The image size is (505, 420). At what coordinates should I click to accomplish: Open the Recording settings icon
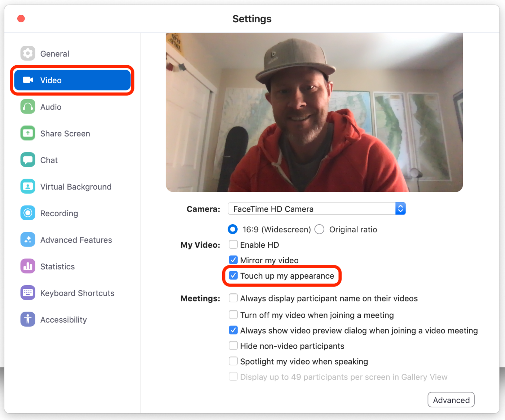click(x=28, y=213)
